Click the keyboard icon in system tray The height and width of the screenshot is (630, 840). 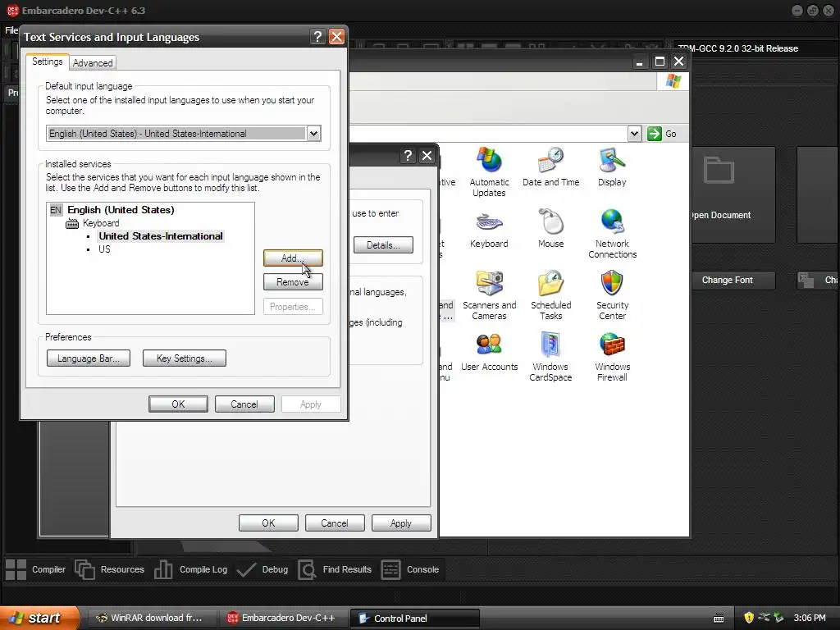click(x=719, y=619)
